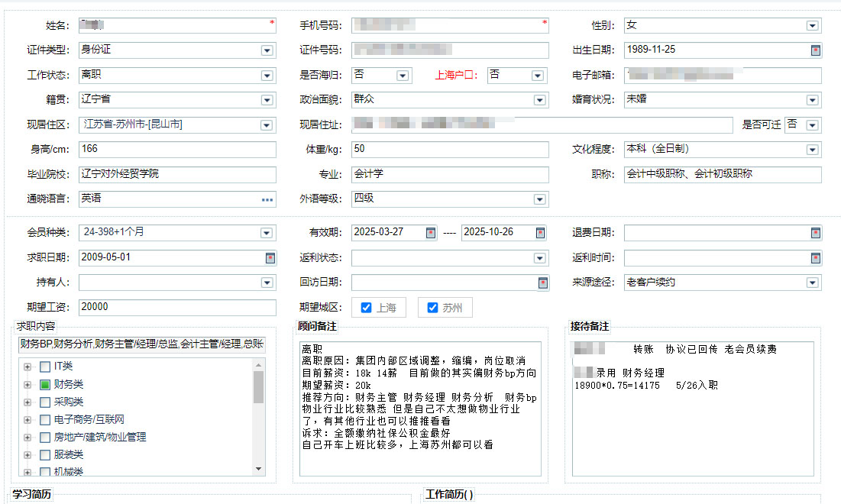The width and height of the screenshot is (841, 504).
Task: Open the 是否海归 dropdown
Action: 403,76
